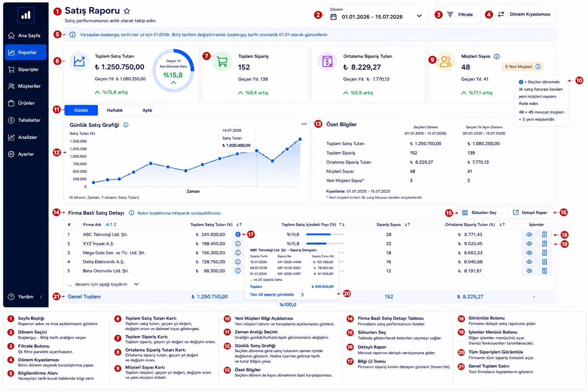Click the info icon beside Firma Bazlı Satış Detayı
Image resolution: width=588 pixels, height=392 pixels.
click(131, 213)
